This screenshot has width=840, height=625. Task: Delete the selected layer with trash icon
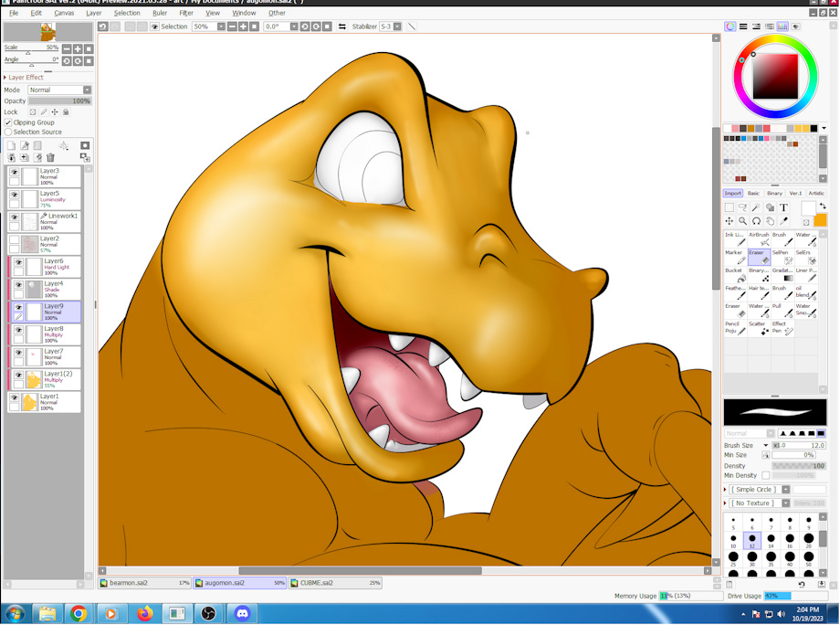tap(50, 157)
